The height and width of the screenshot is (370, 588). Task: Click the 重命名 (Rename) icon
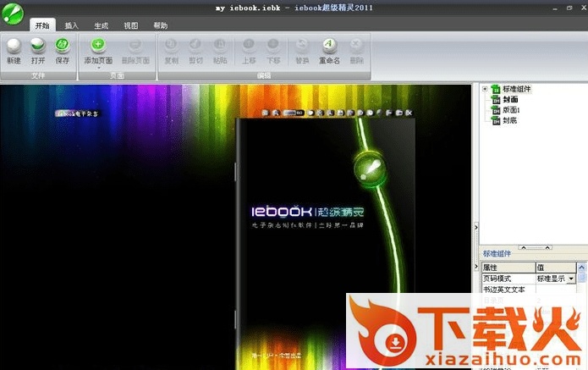tap(329, 46)
